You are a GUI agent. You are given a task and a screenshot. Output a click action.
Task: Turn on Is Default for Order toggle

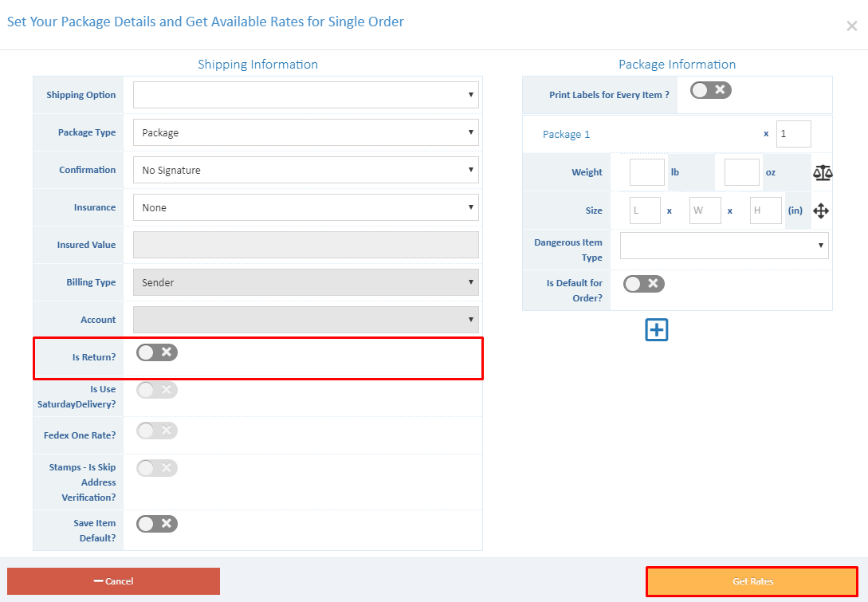coord(643,283)
